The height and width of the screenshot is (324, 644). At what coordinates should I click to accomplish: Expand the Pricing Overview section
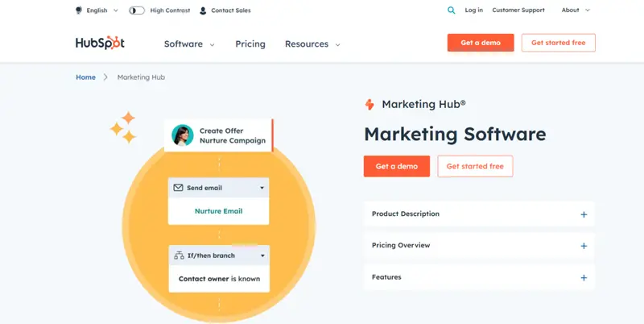[x=584, y=246]
